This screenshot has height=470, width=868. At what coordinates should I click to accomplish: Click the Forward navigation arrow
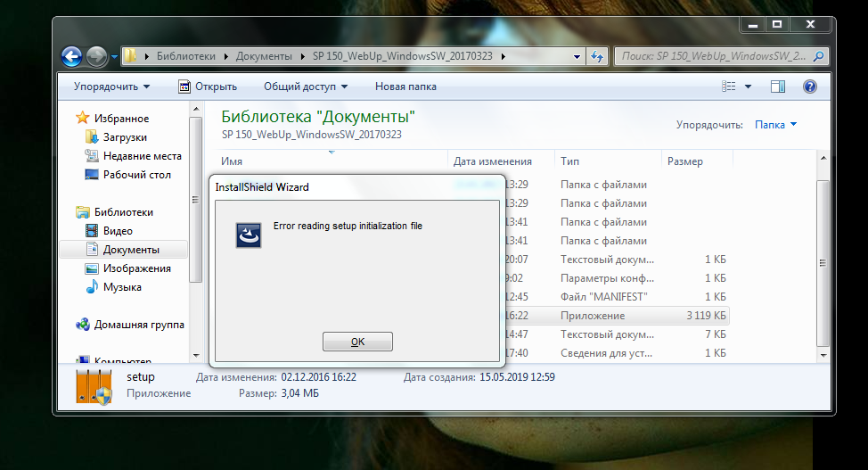point(96,56)
